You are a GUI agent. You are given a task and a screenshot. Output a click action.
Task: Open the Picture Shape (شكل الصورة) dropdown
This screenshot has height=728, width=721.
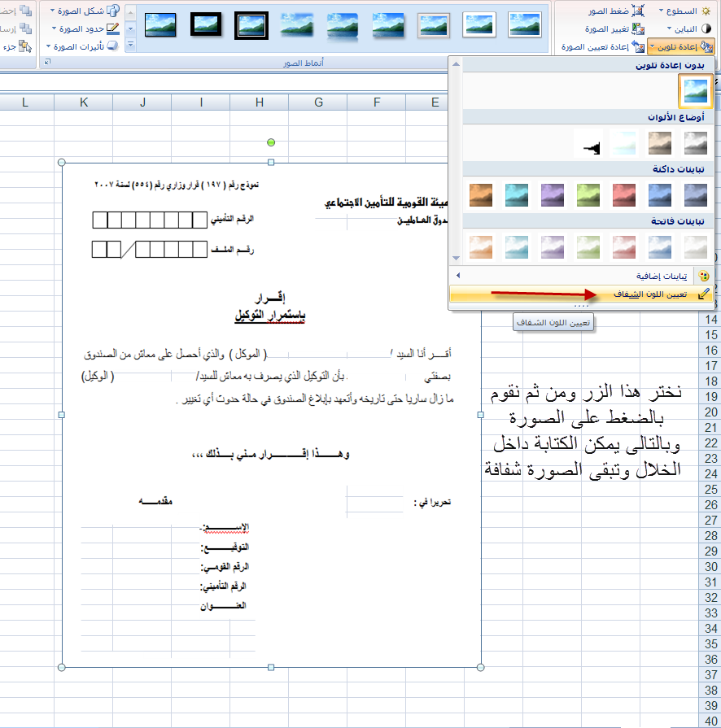click(x=85, y=11)
